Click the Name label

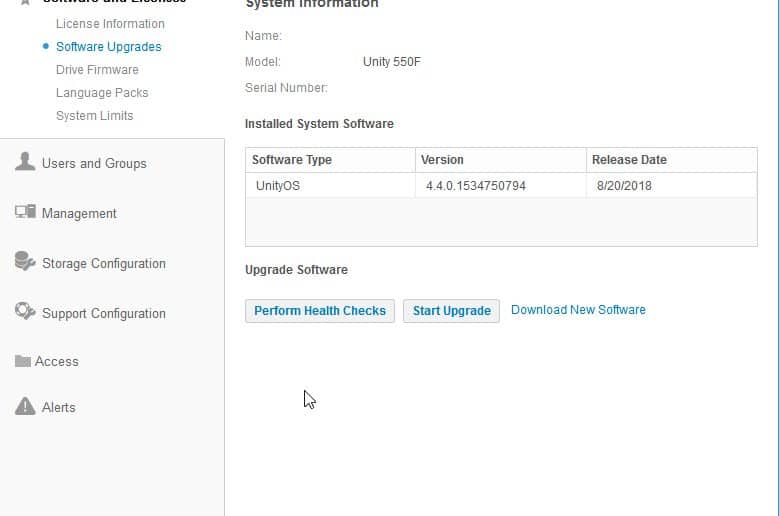click(263, 36)
